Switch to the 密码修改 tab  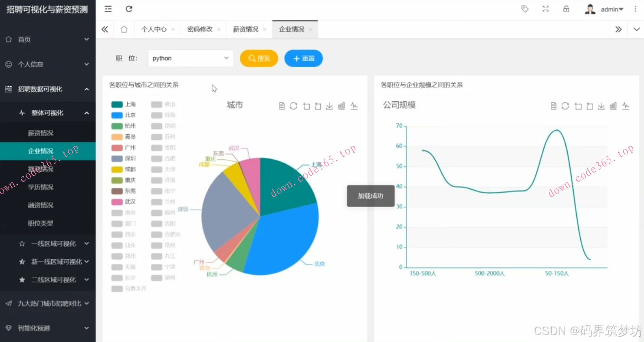[x=200, y=30]
